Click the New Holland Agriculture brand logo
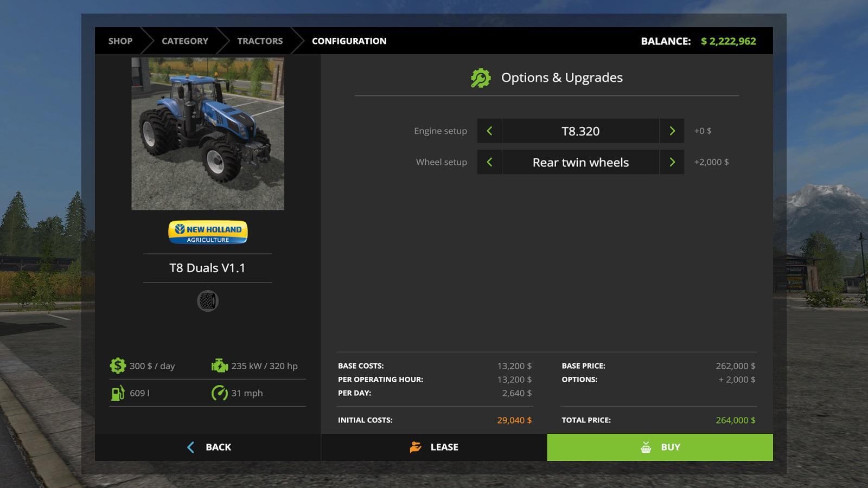868x488 pixels. (208, 232)
